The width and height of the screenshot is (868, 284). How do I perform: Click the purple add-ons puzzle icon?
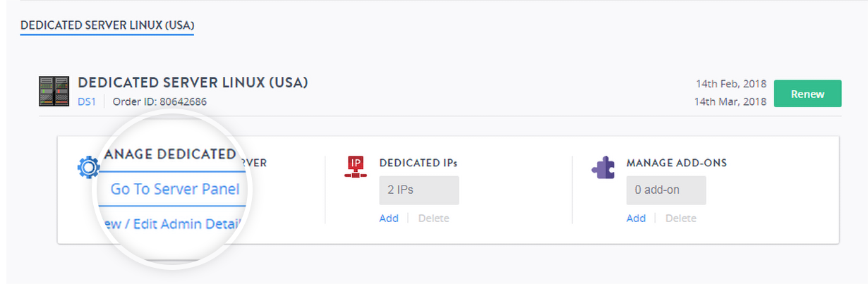(603, 167)
